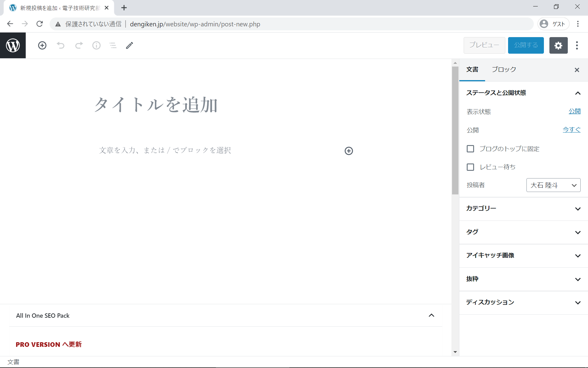Close the WordPress browser tab
588x368 pixels.
107,8
